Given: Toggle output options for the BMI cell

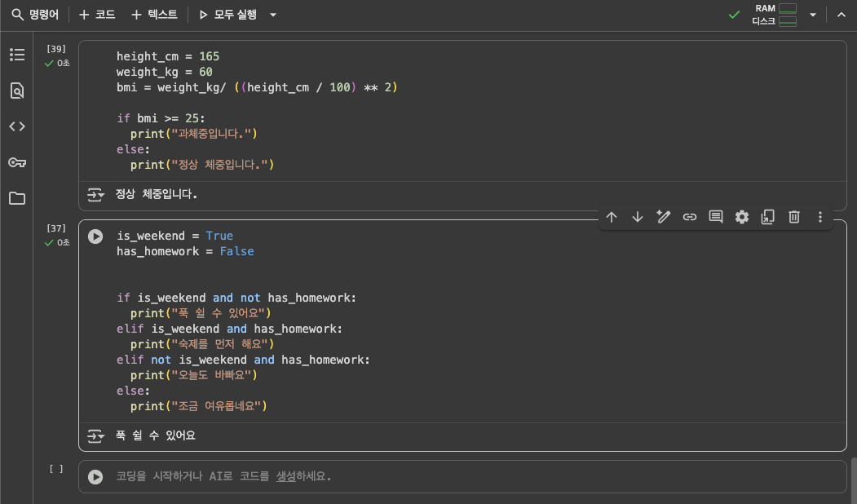Looking at the screenshot, I should pyautogui.click(x=95, y=195).
